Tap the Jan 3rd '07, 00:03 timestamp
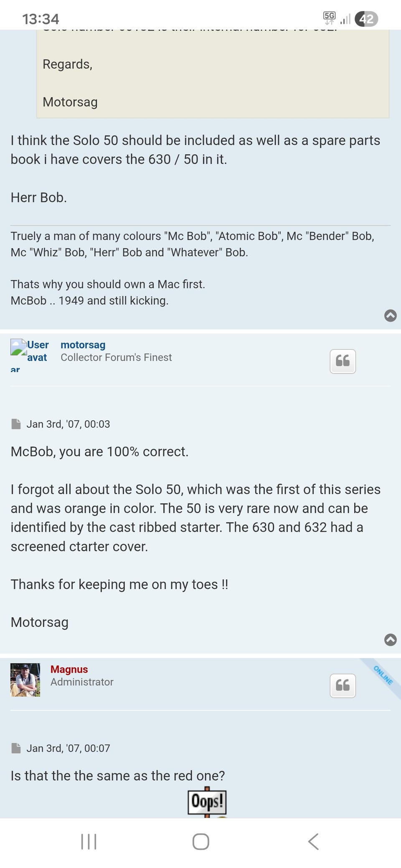The image size is (401, 868). 68,424
